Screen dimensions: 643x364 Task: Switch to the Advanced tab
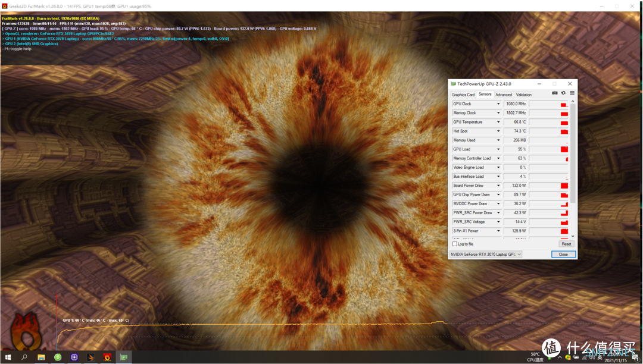[x=504, y=95]
